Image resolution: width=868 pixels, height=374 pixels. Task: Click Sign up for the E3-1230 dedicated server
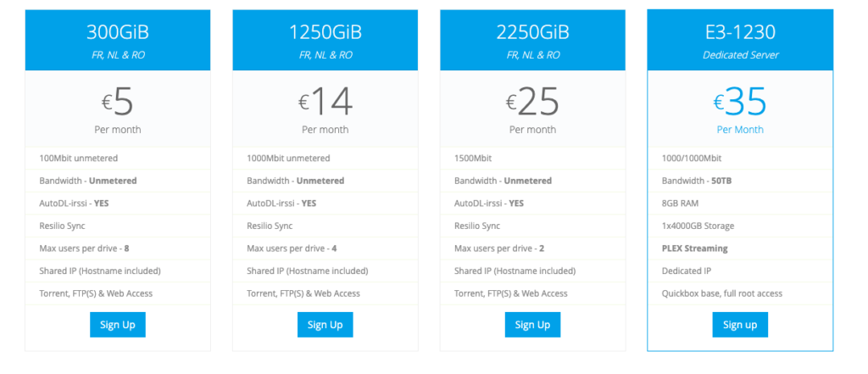(740, 325)
